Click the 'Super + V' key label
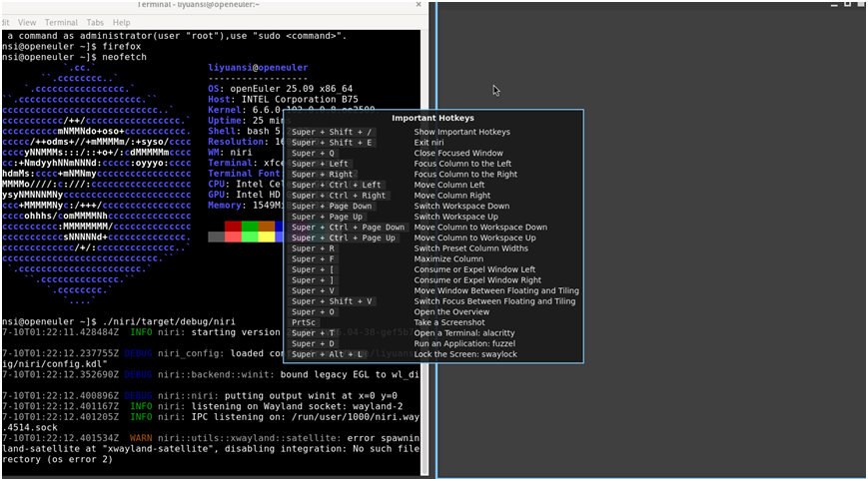 313,290
